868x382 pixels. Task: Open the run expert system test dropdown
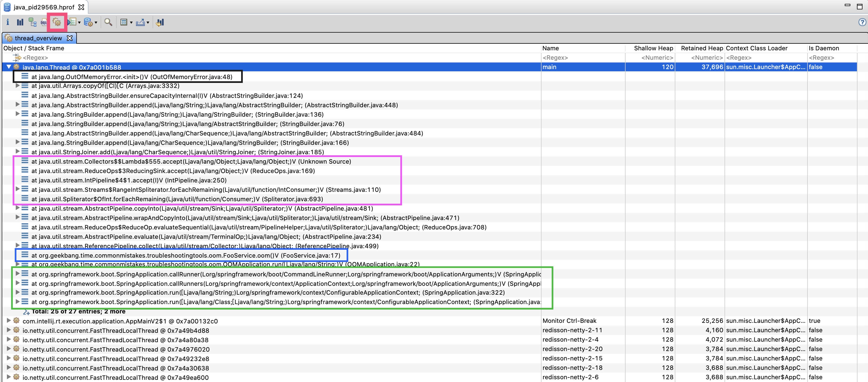tap(79, 23)
